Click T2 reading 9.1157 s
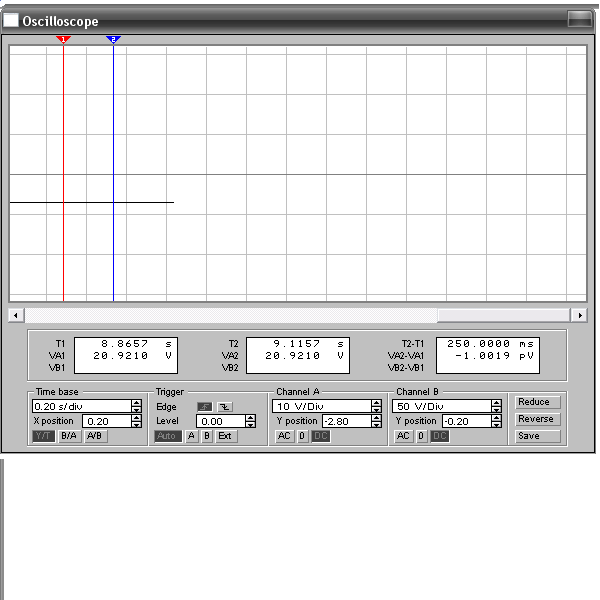 tap(308, 344)
